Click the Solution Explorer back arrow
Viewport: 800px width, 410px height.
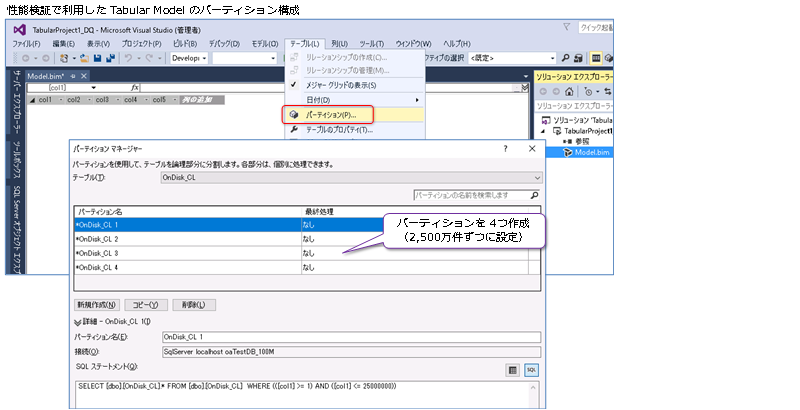(x=543, y=92)
